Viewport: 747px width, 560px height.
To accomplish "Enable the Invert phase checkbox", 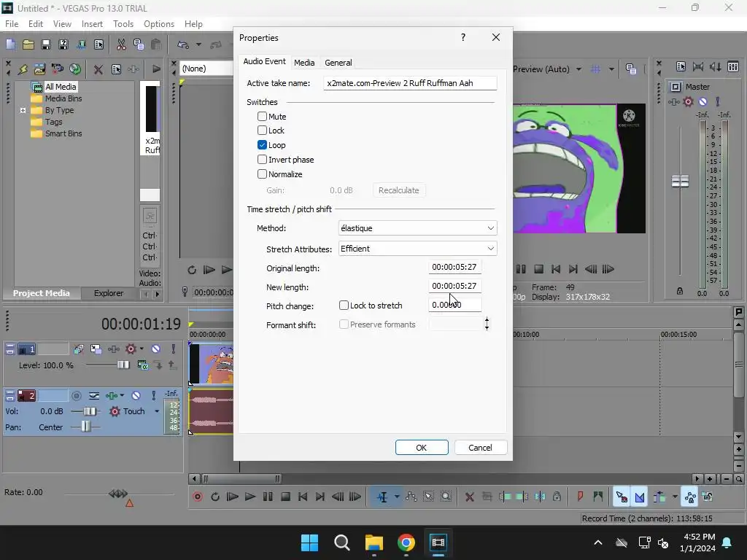I will [x=262, y=160].
